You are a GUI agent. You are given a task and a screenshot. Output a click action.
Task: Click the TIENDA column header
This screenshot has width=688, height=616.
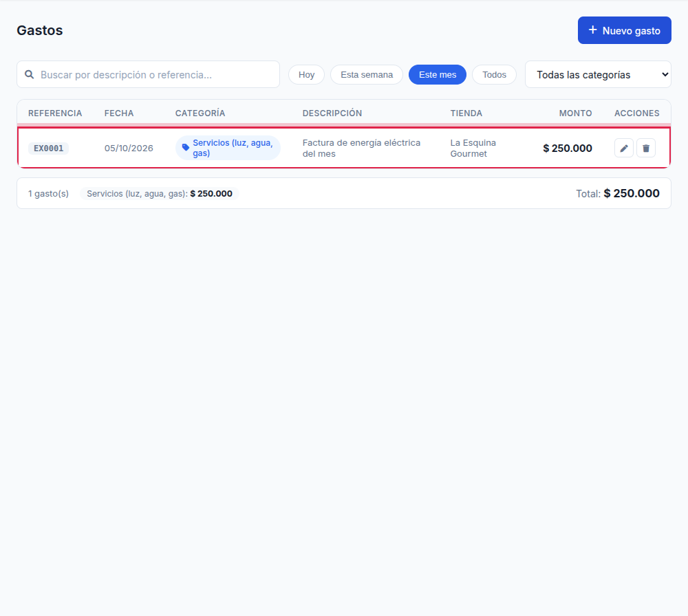pyautogui.click(x=466, y=113)
